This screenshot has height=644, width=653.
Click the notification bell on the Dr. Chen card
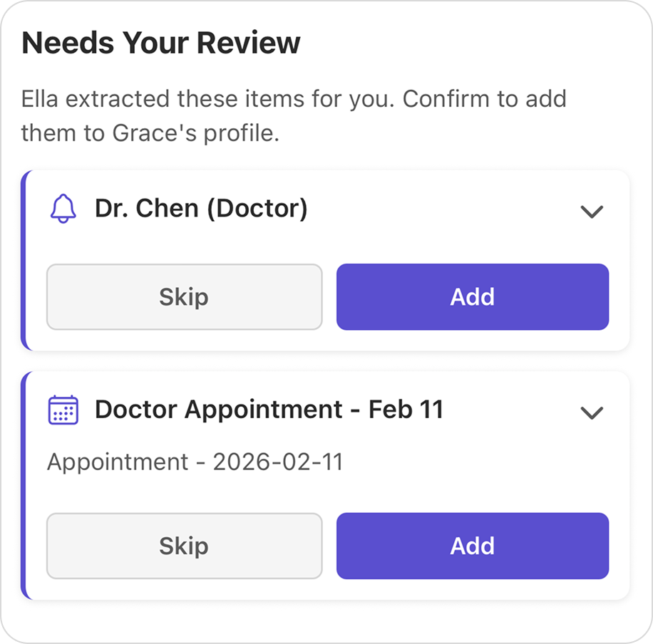tap(63, 210)
